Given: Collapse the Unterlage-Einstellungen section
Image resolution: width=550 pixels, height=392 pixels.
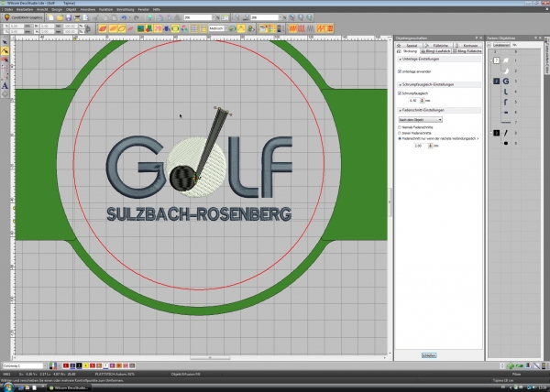Looking at the screenshot, I should pos(400,60).
